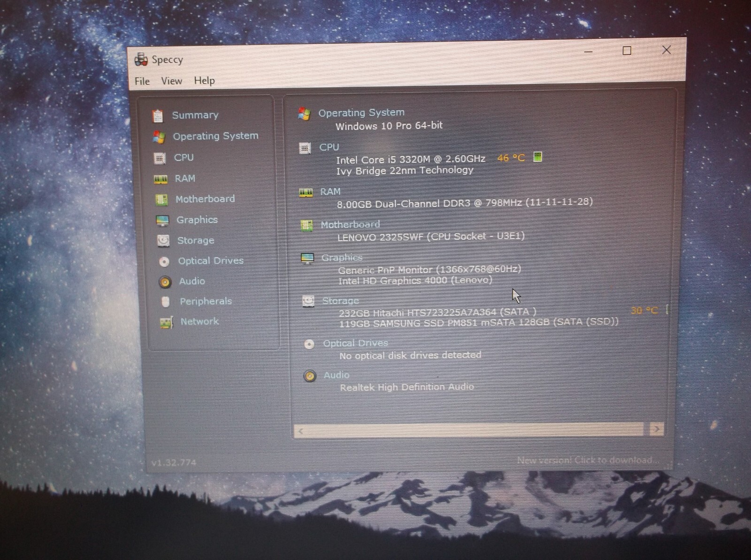Click '232GB Hitachi HTS723225A7A364' drive line
Image resolution: width=751 pixels, height=560 pixels.
(x=437, y=312)
